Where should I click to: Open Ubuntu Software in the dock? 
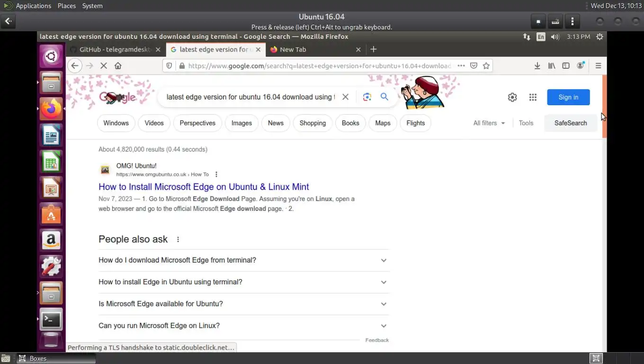[51, 214]
